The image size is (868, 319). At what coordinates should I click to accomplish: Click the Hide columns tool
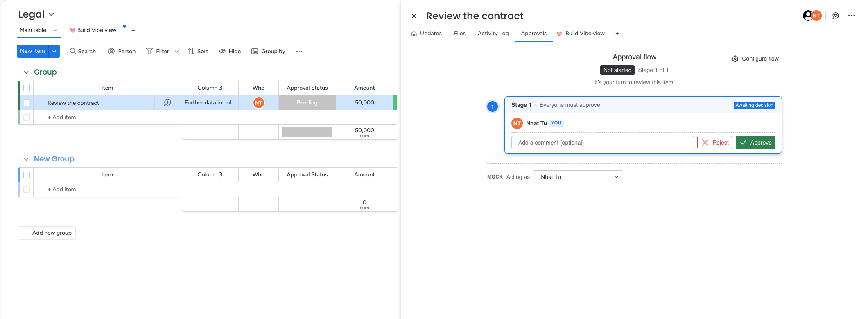click(x=230, y=51)
